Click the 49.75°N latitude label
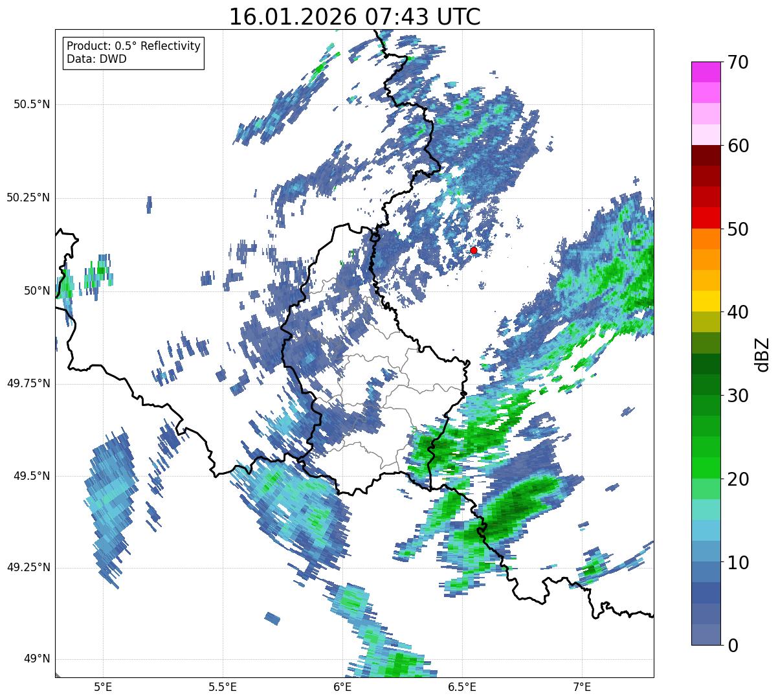This screenshot has height=700, width=778. click(x=28, y=383)
